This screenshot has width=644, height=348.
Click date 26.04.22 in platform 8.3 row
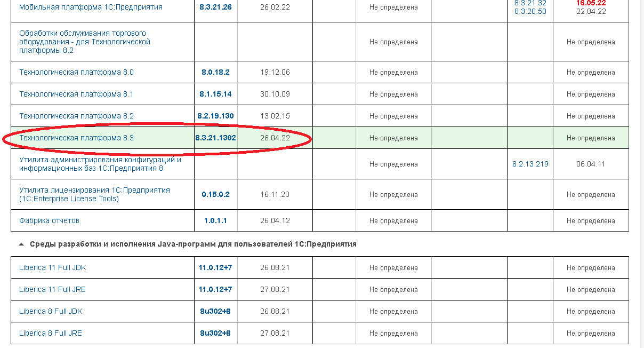point(275,138)
